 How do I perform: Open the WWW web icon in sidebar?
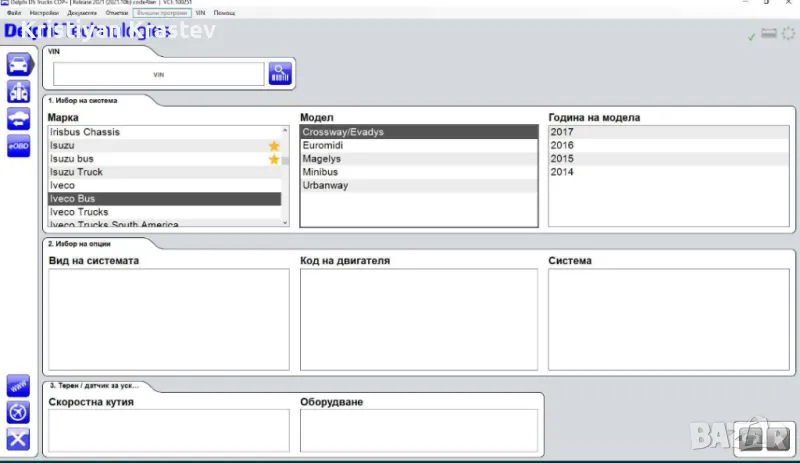[18, 385]
